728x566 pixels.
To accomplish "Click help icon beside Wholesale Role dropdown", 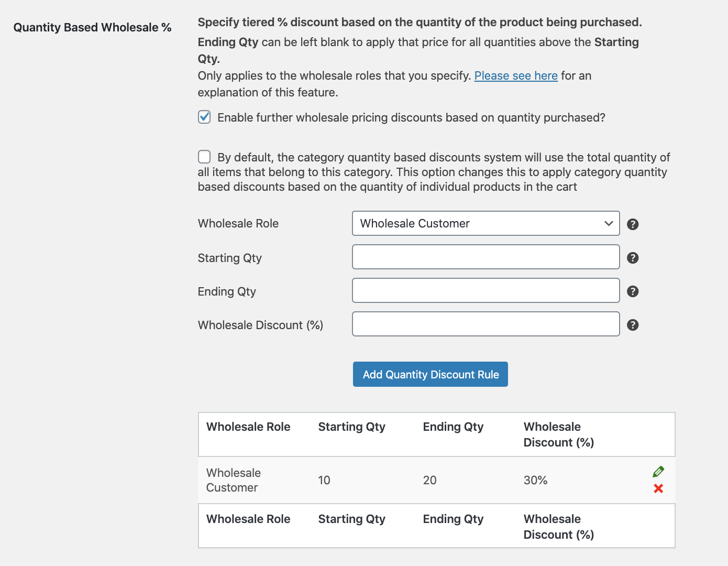I will pyautogui.click(x=633, y=224).
